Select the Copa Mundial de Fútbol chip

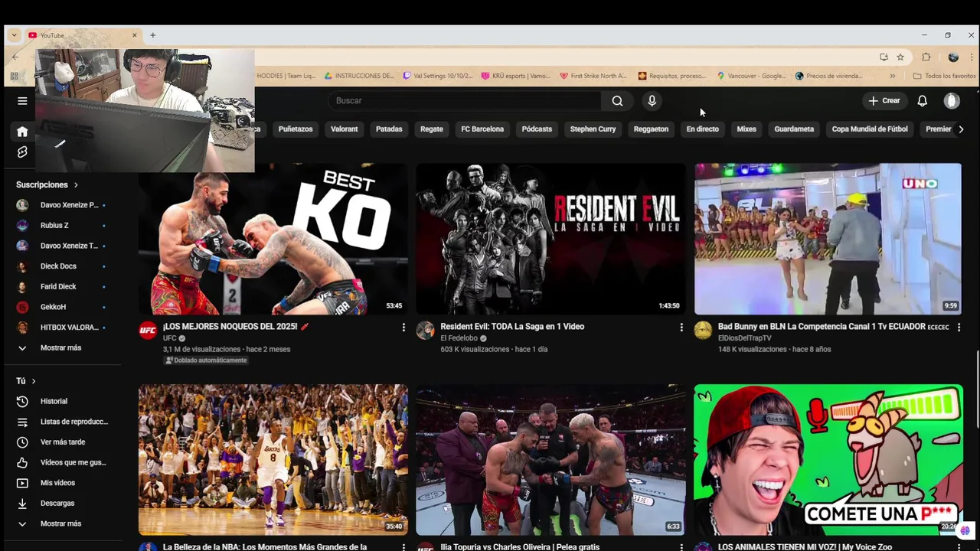870,129
